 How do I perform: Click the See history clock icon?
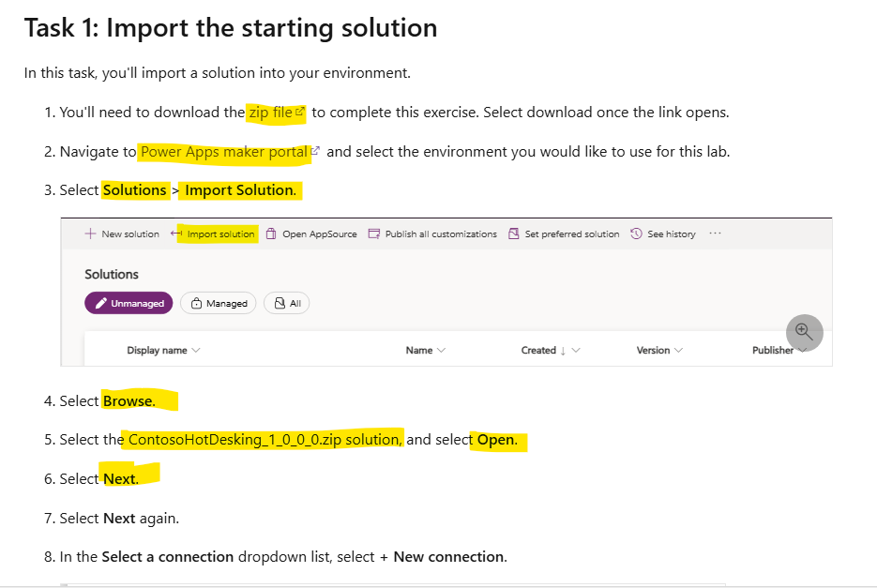(x=637, y=234)
